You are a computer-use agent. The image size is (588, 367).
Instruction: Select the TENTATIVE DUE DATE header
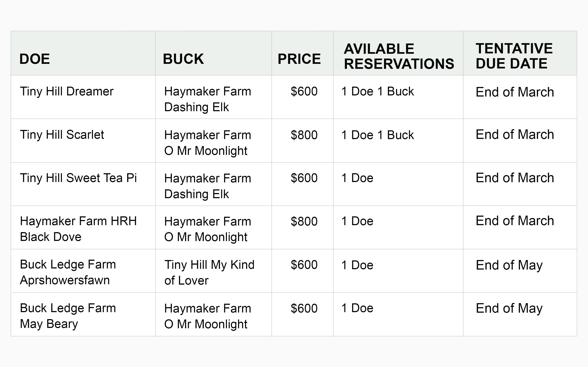(x=514, y=56)
